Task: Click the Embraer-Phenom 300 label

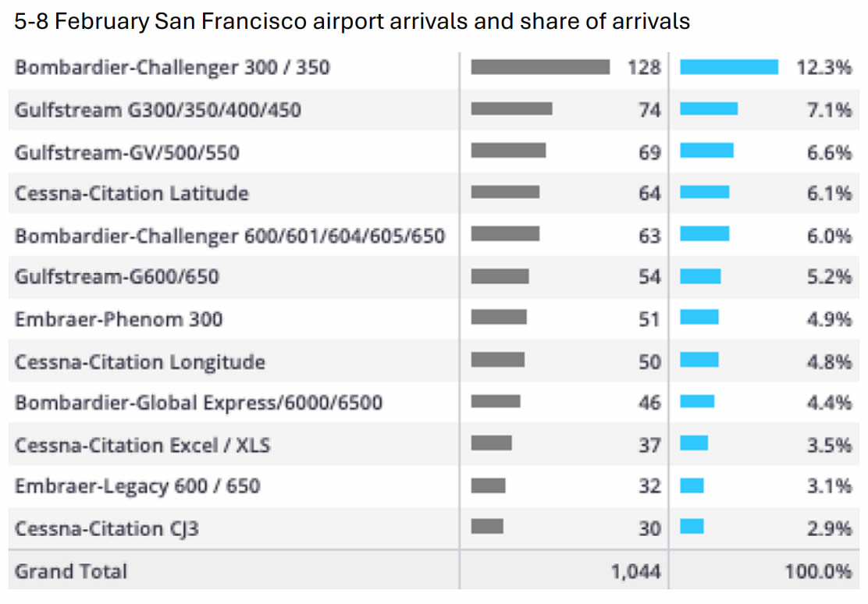Action: pyautogui.click(x=119, y=318)
